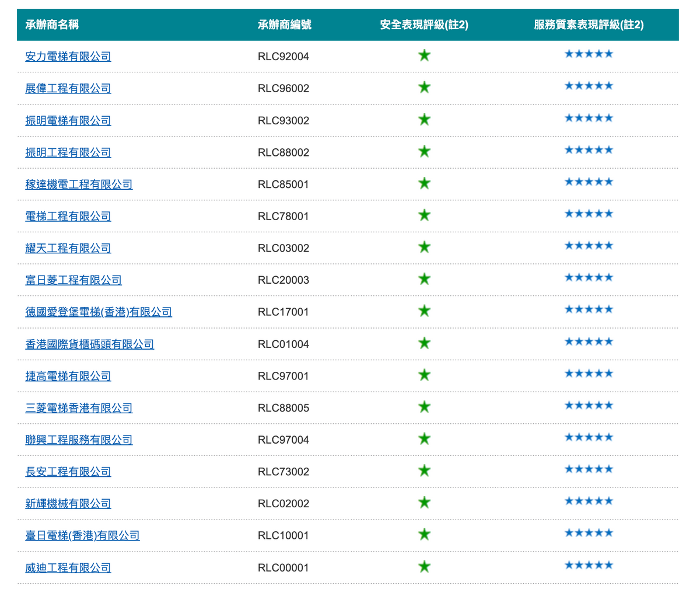Click green safety star for RLC93002
Viewport: 700px width, 589px height.
point(425,120)
